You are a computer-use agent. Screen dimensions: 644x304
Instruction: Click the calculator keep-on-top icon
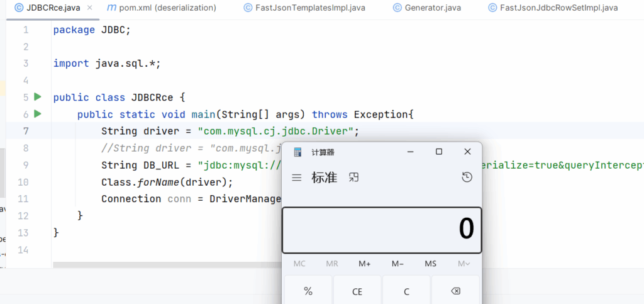354,178
